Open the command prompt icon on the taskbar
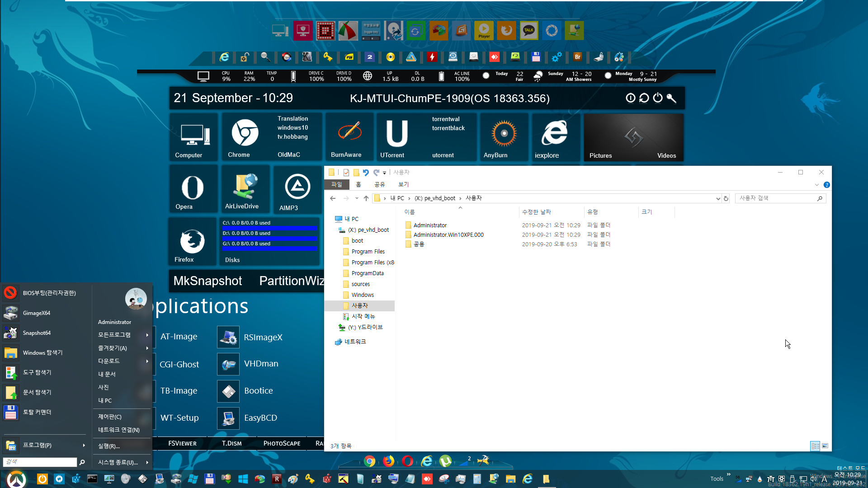 click(92, 479)
